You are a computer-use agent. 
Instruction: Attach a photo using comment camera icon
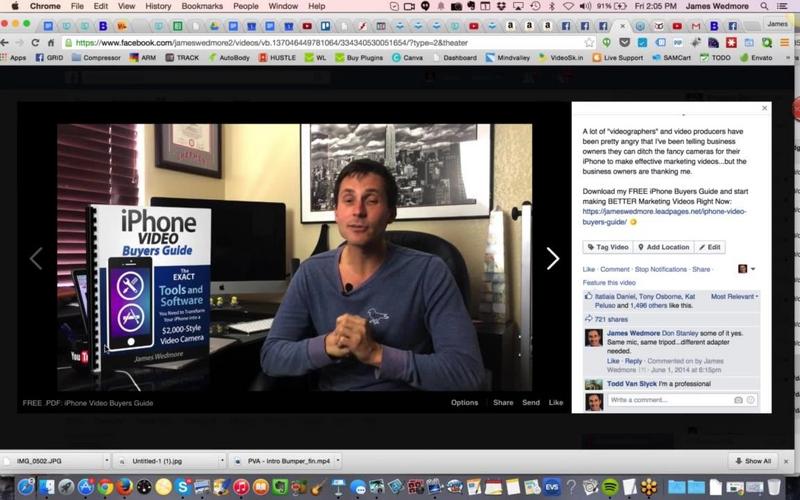pyautogui.click(x=738, y=400)
